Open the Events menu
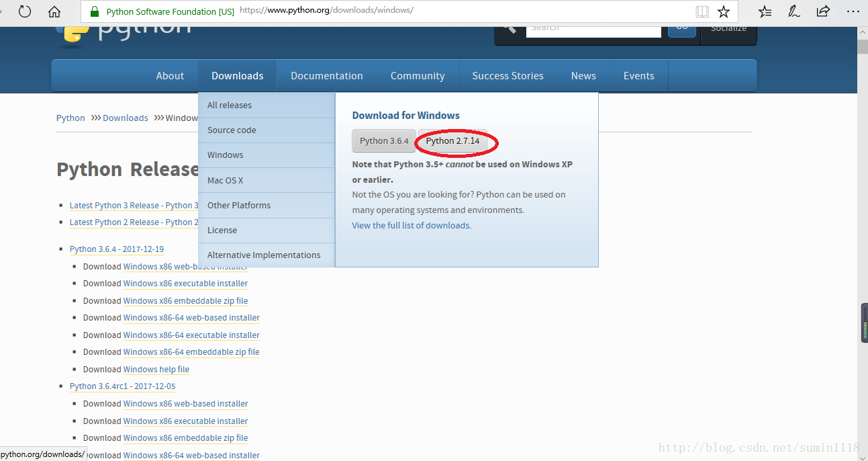The image size is (868, 461). click(638, 76)
